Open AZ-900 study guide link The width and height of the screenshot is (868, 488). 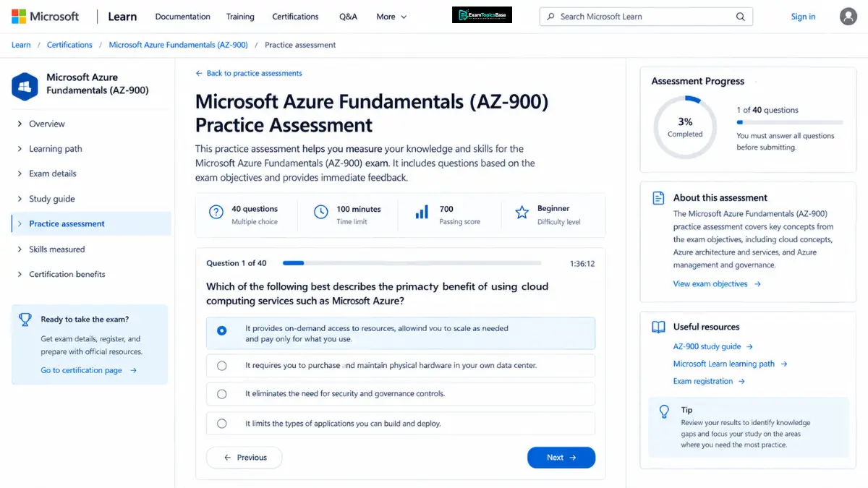pos(713,346)
